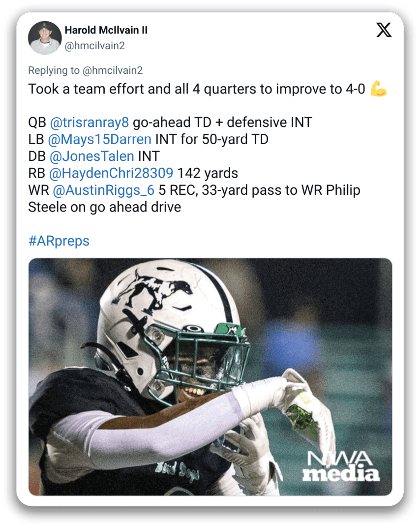Click the display name Harold McIlvain II
The image size is (420, 527).
pos(106,30)
